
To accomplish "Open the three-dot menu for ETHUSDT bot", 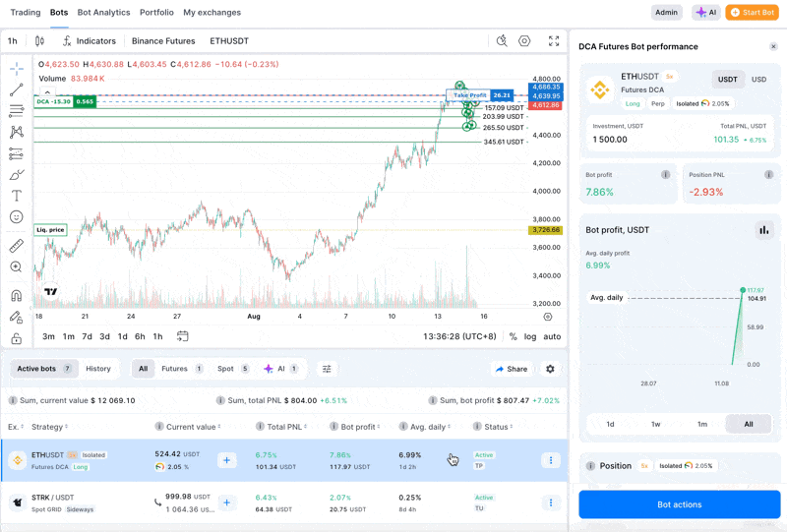I will coord(551,460).
